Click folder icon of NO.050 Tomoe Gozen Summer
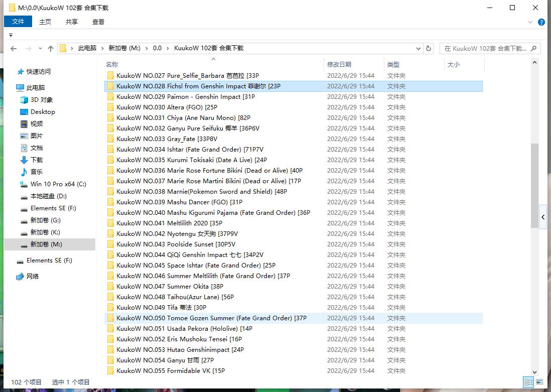The height and width of the screenshot is (392, 551). click(110, 318)
